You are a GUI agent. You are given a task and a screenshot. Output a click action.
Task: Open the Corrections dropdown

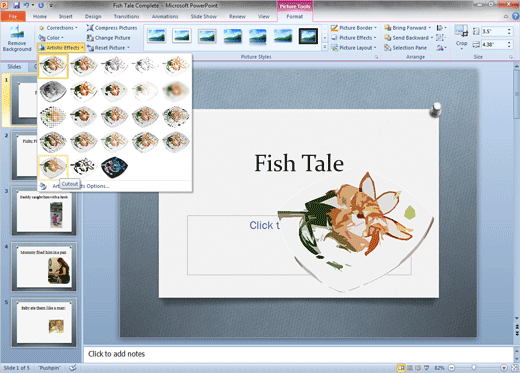click(x=58, y=28)
